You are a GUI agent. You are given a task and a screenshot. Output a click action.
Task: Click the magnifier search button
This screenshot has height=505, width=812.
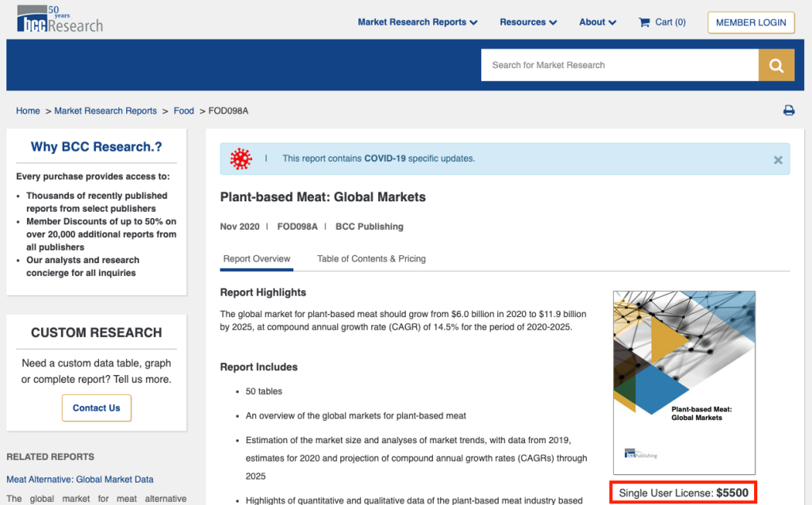(x=776, y=65)
